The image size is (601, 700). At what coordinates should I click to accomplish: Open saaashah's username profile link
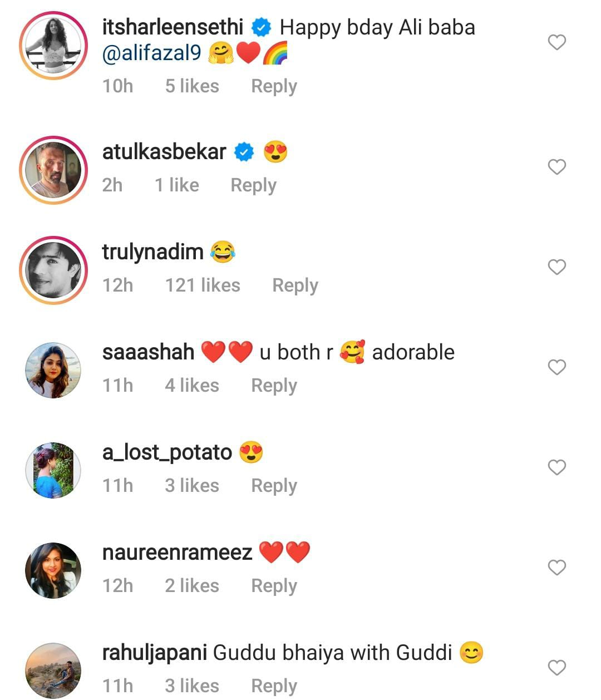click(148, 352)
